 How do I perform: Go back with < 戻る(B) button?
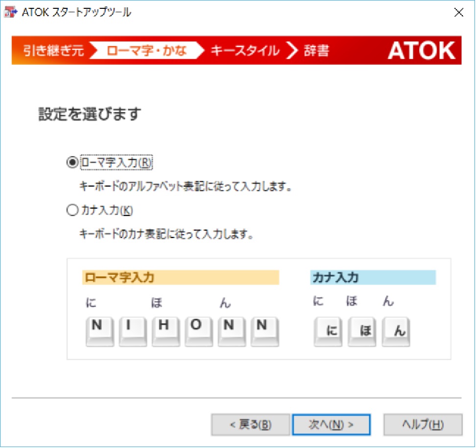click(250, 424)
